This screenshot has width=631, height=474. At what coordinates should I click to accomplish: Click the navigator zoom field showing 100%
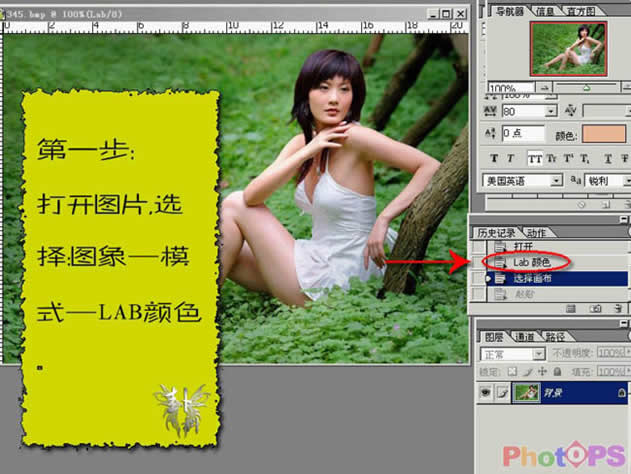tap(511, 87)
